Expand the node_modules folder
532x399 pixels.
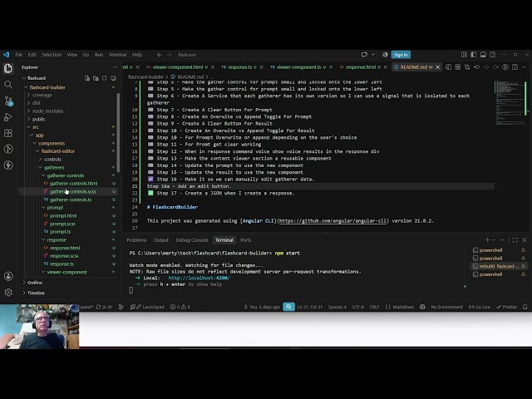[48, 111]
